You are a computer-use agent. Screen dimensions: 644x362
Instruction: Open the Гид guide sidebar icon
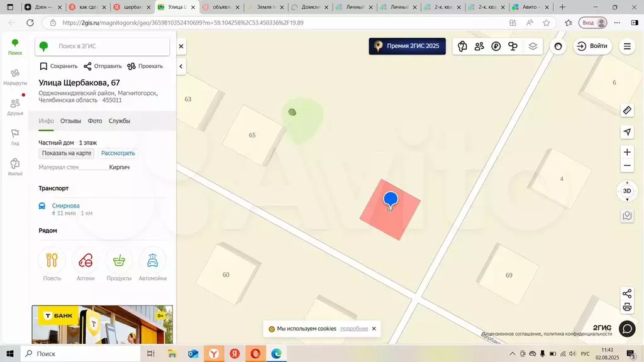coord(15,137)
